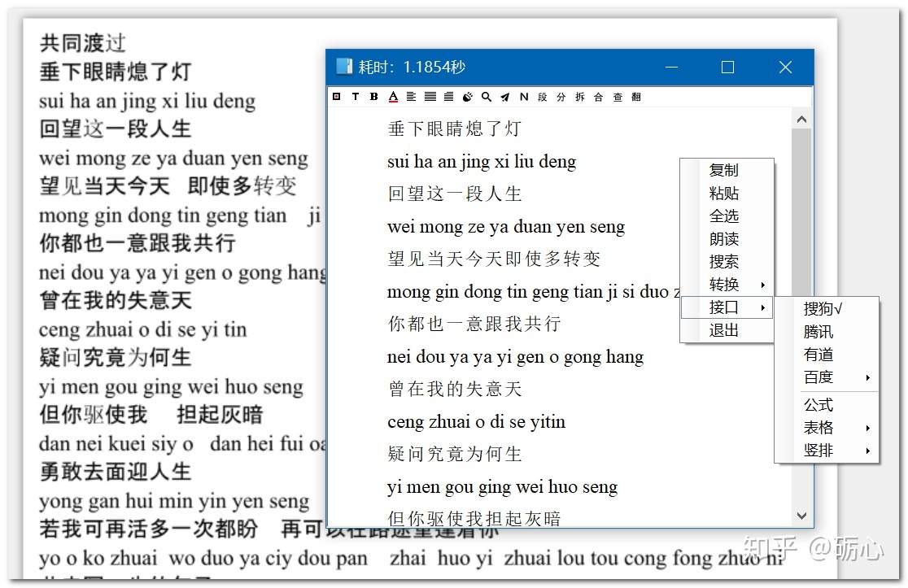Click the paper plane send icon
The height and width of the screenshot is (588, 908).
505,97
